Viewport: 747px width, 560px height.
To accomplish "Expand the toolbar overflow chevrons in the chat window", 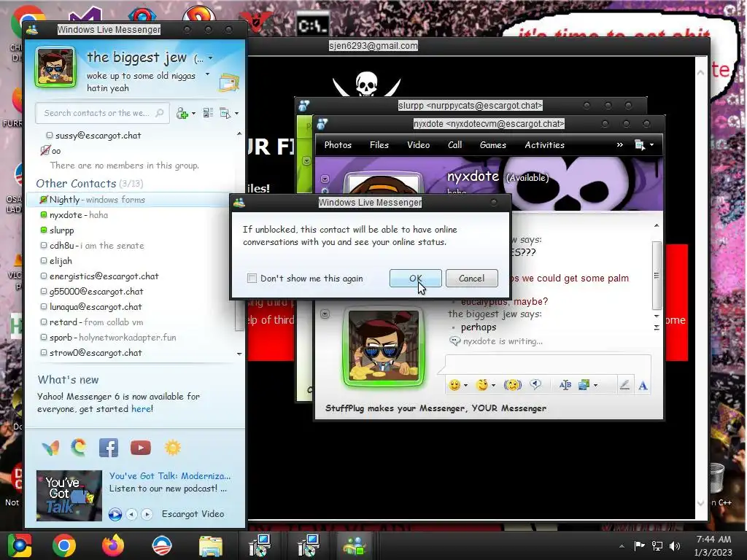I will (620, 145).
